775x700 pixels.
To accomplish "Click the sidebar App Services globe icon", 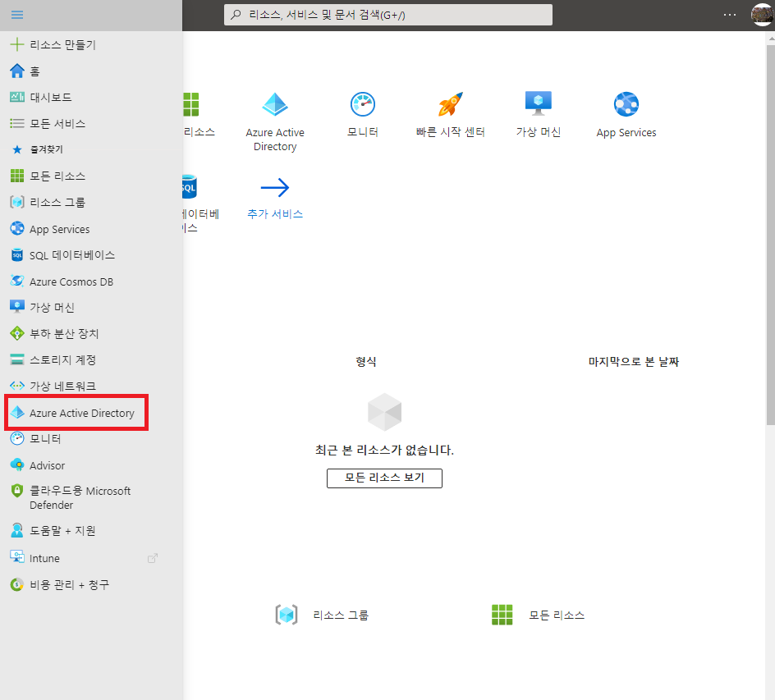I will (x=16, y=228).
